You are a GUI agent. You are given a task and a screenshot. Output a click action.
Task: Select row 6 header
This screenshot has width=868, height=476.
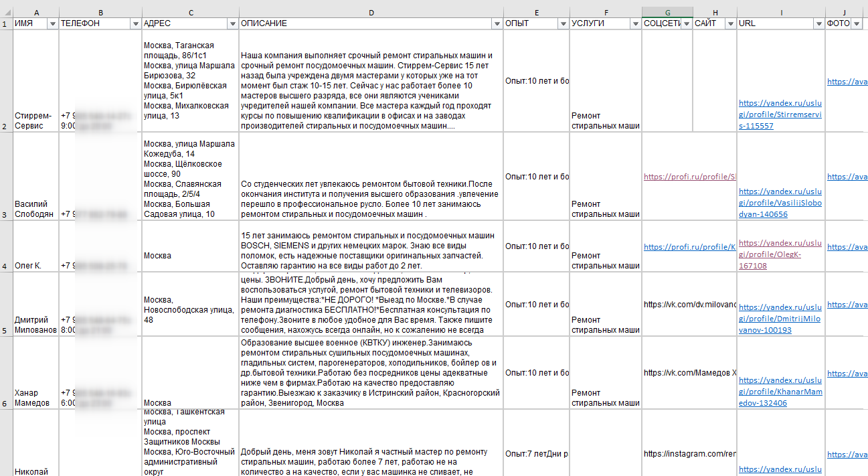tap(6, 372)
